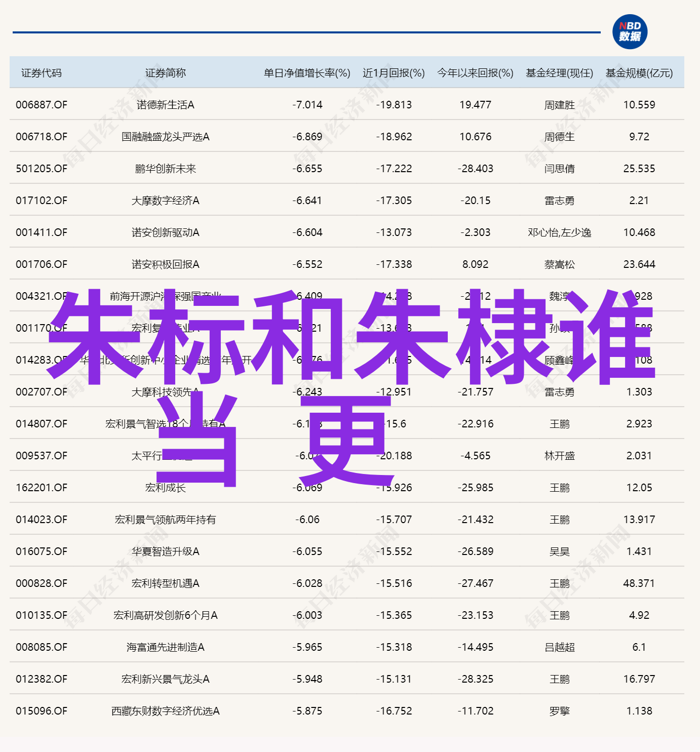Click manager name 周德生
This screenshot has height=752, width=700.
[x=560, y=137]
